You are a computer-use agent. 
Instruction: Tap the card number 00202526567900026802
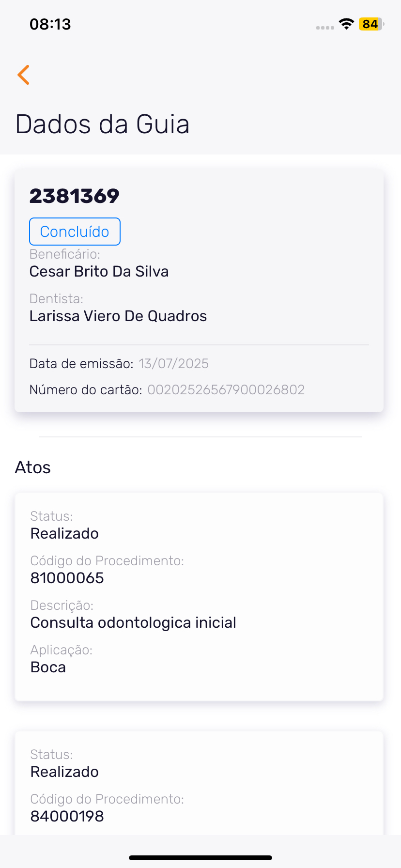point(226,390)
